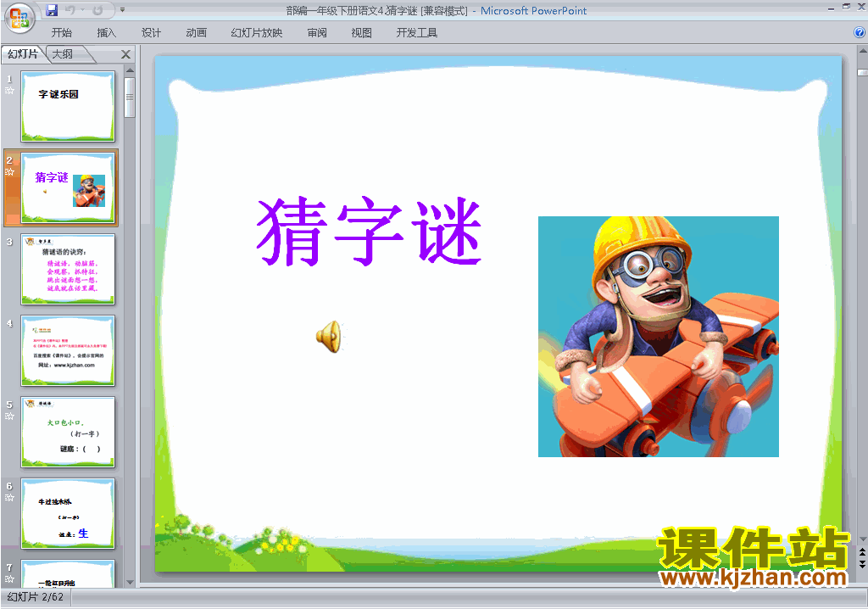Select slide 3 thumbnail 猜谜语的诀窍
This screenshot has width=868, height=609.
point(68,270)
